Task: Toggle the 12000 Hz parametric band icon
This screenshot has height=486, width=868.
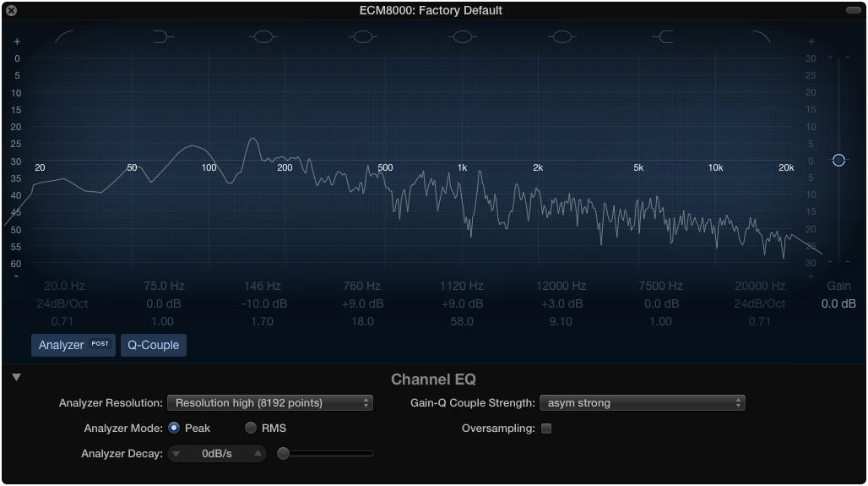Action: (x=561, y=37)
